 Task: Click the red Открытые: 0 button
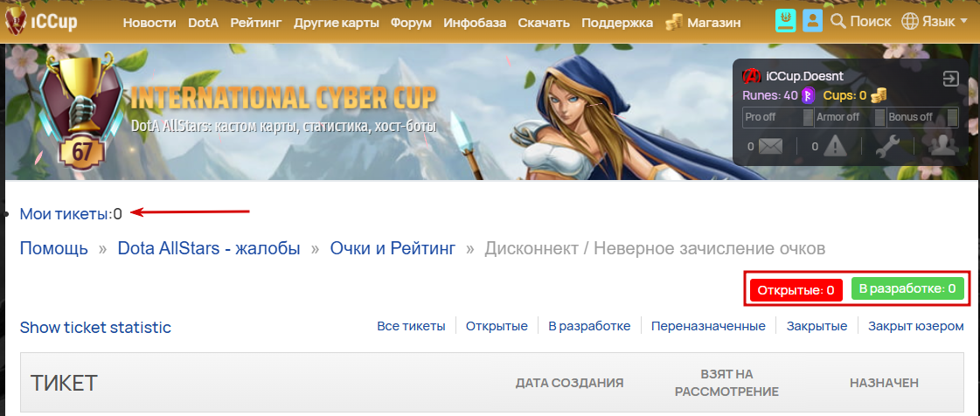coord(796,290)
